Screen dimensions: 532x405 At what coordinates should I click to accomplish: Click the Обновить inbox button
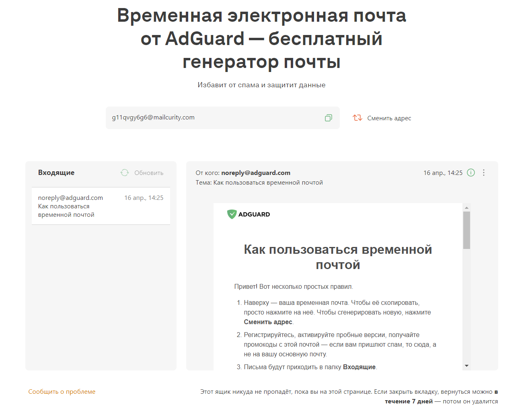pyautogui.click(x=142, y=173)
